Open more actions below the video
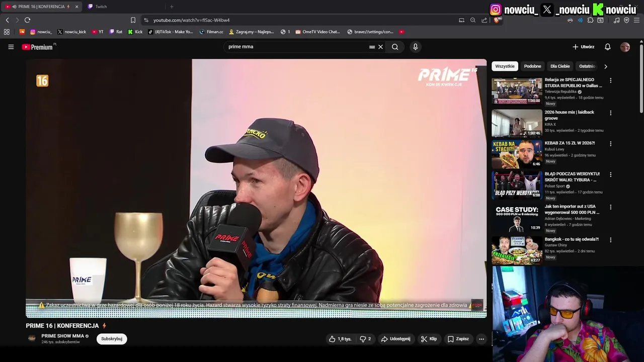The width and height of the screenshot is (644, 362). pos(481,339)
